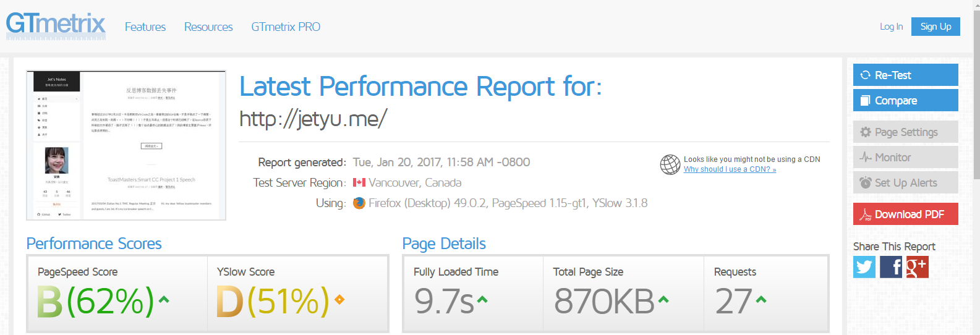Click the Compare button
The width and height of the screenshot is (980, 335).
[906, 100]
